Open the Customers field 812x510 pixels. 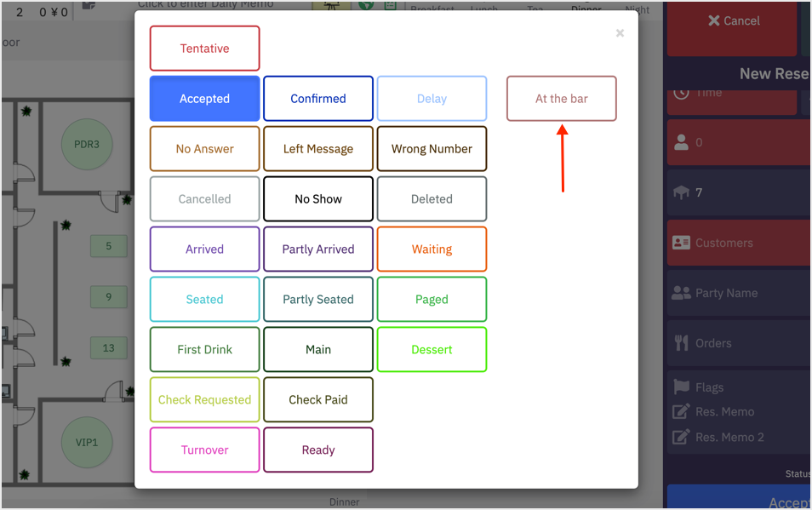pos(739,243)
